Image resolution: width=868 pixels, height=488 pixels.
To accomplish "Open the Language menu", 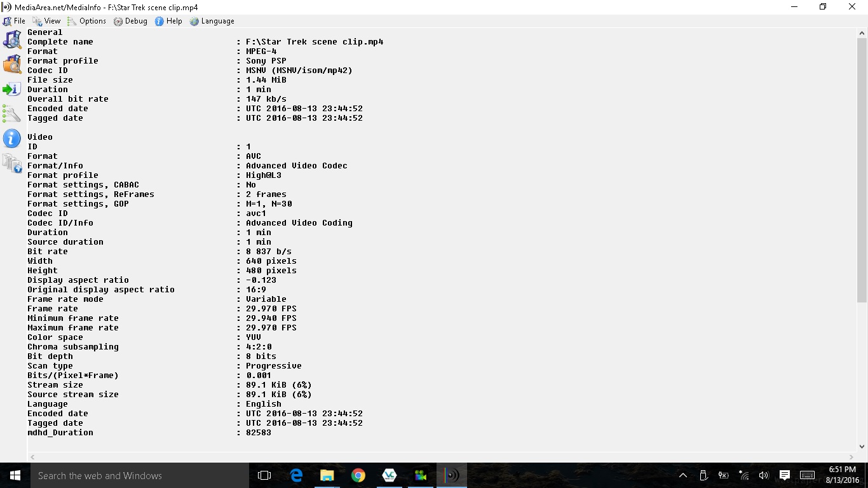I will coord(212,21).
